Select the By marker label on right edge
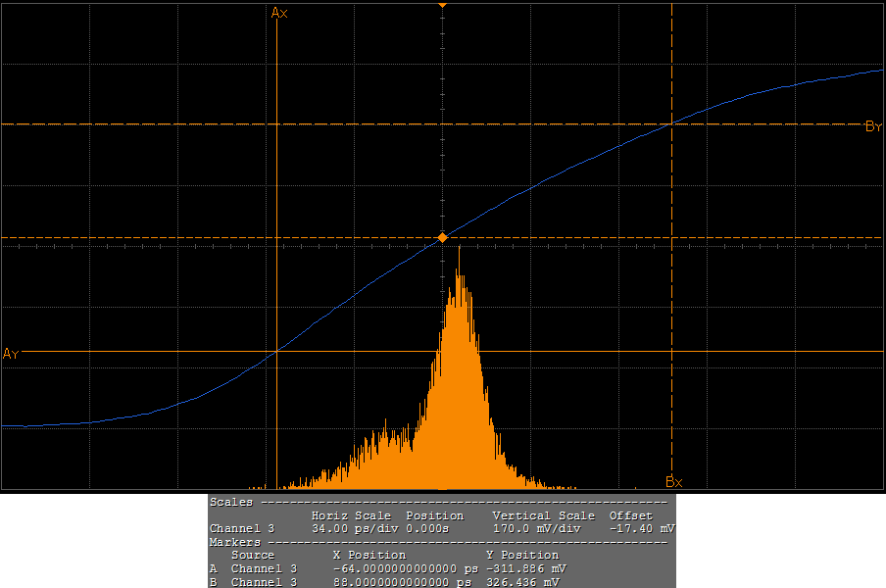This screenshot has width=886, height=588. (873, 126)
